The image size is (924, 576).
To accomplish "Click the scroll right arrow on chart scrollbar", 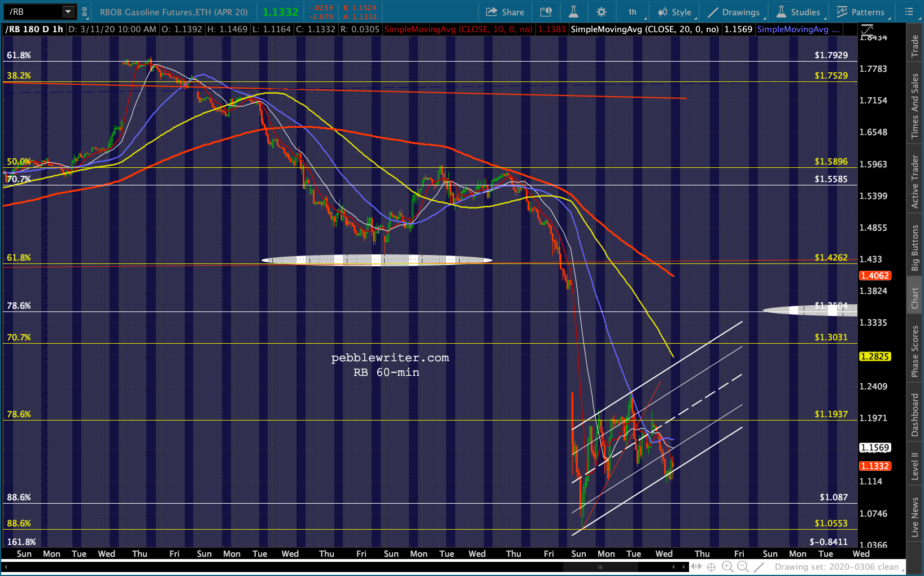I will click(x=684, y=567).
